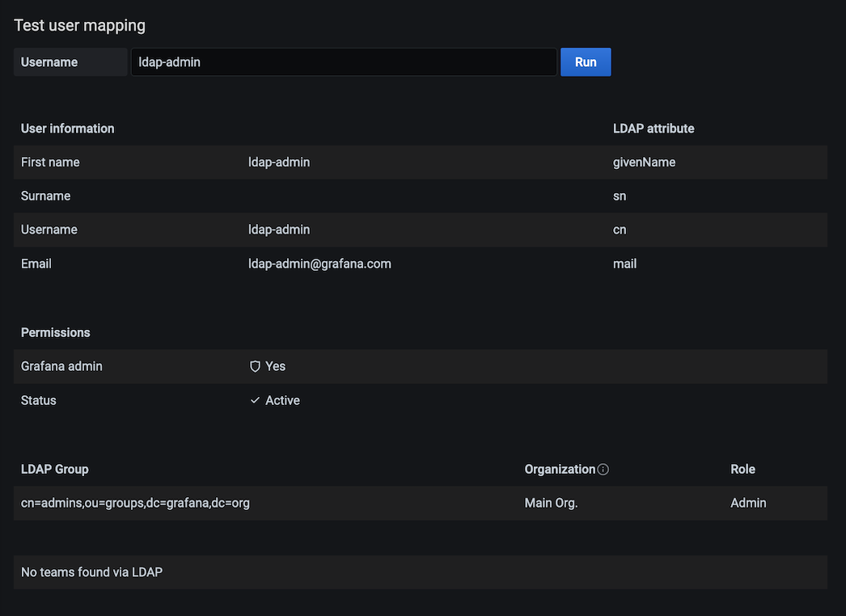
Task: Click the Main Org. organization entry
Action: pyautogui.click(x=552, y=503)
